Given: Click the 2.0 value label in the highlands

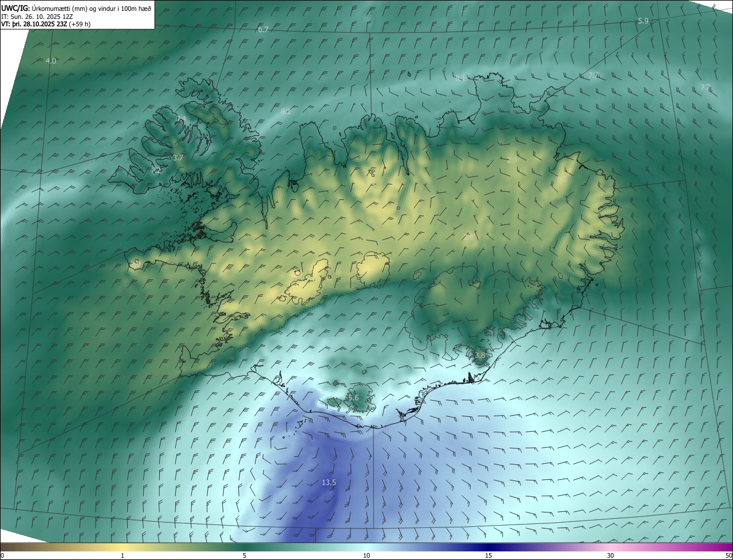Looking at the screenshot, I should tap(469, 236).
